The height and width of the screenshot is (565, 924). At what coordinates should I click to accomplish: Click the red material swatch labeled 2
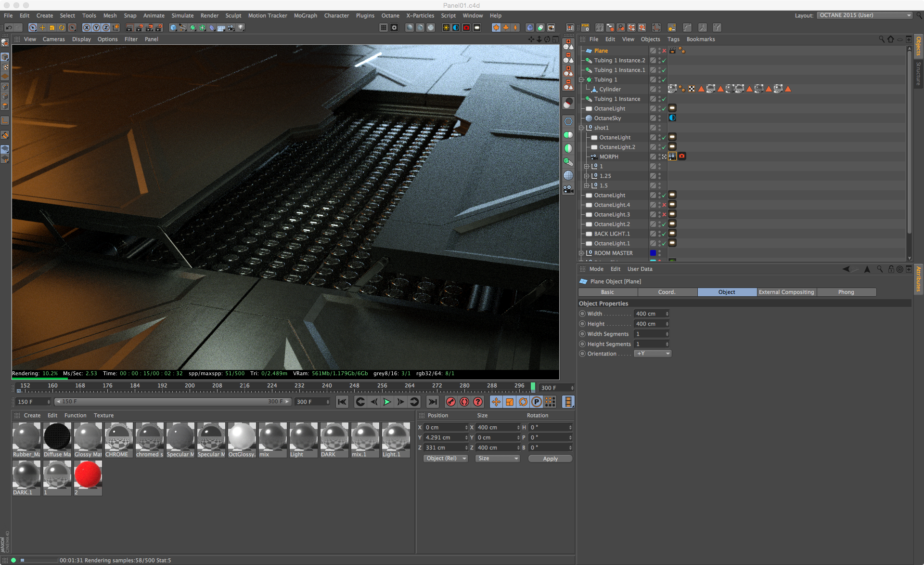point(87,476)
